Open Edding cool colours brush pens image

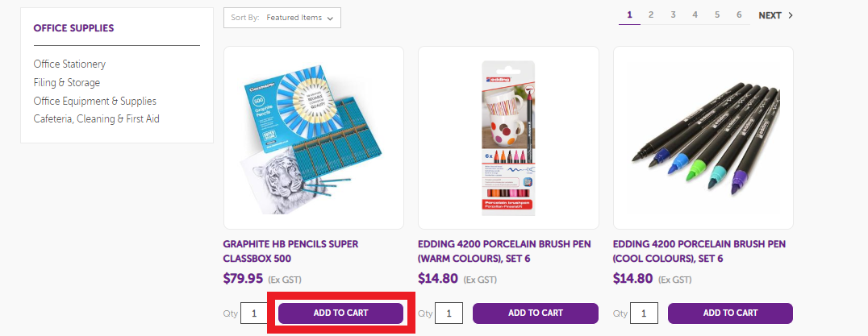click(x=703, y=138)
